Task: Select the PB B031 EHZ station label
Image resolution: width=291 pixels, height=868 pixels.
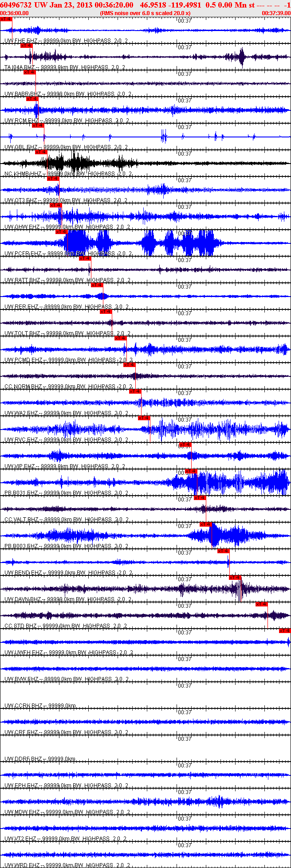Action: (x=21, y=493)
